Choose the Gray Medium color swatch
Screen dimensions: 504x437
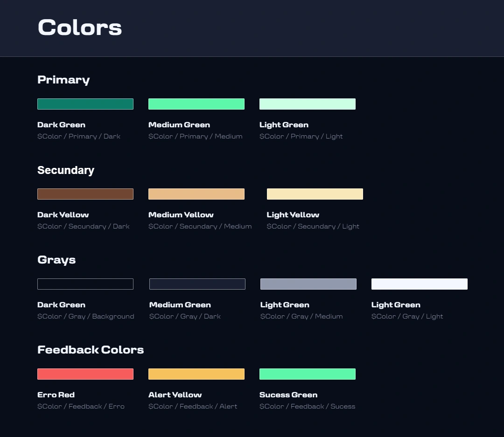tap(308, 284)
